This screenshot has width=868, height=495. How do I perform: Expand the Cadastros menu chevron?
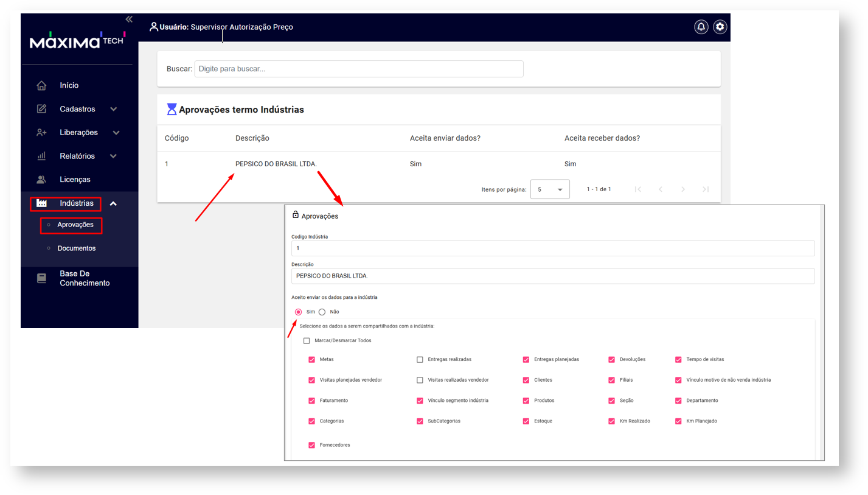point(113,109)
